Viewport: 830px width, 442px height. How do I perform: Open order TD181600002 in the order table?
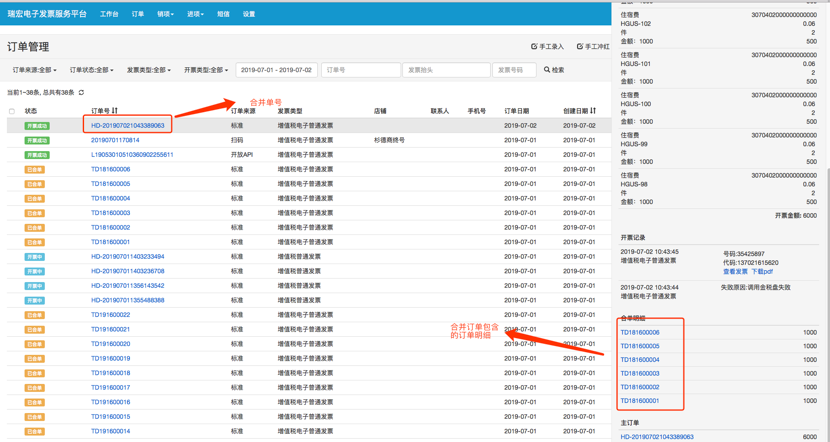click(110, 228)
